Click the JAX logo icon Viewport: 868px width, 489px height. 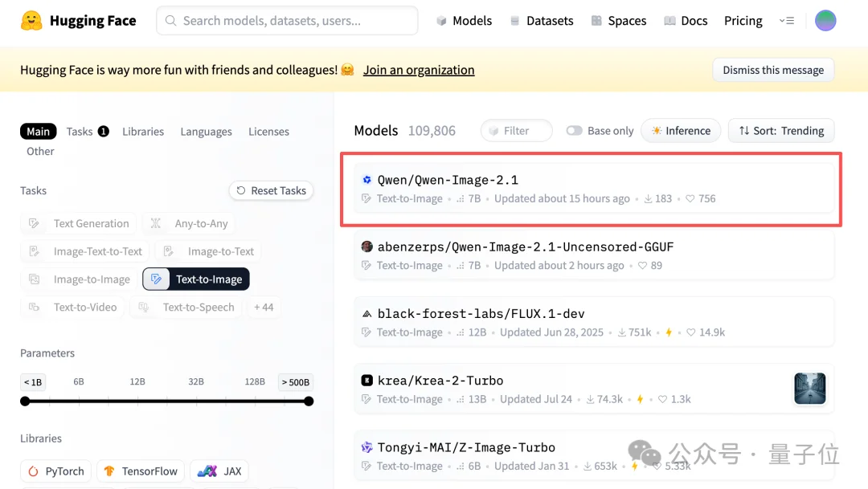(x=207, y=471)
